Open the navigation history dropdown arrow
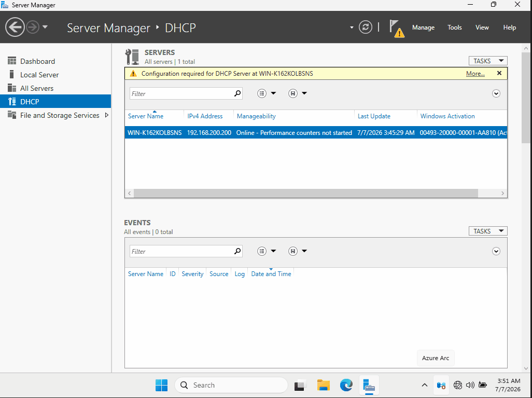Screen dimensions: 532x398 tap(45, 27)
